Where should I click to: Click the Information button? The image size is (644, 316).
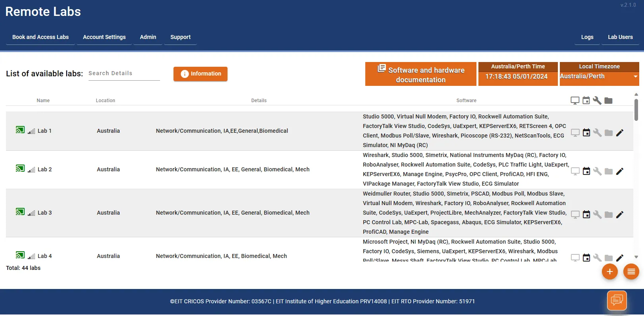[x=201, y=74]
